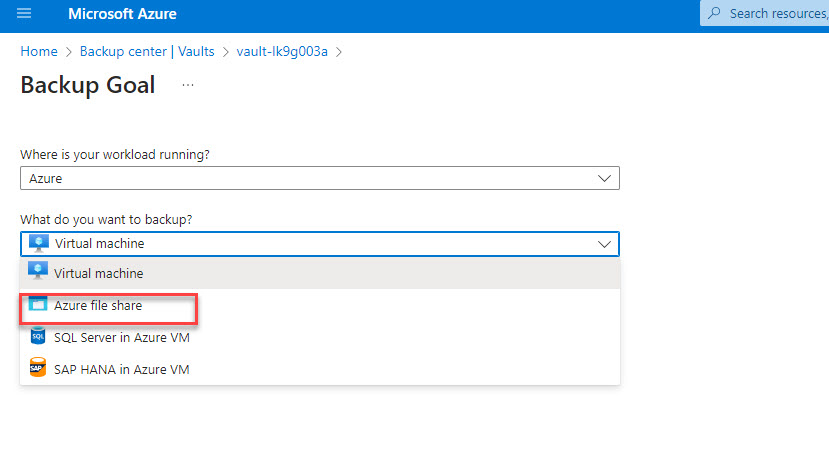Image resolution: width=829 pixels, height=475 pixels.
Task: Select the SAP HANA in Azure VM label
Action: coord(122,369)
